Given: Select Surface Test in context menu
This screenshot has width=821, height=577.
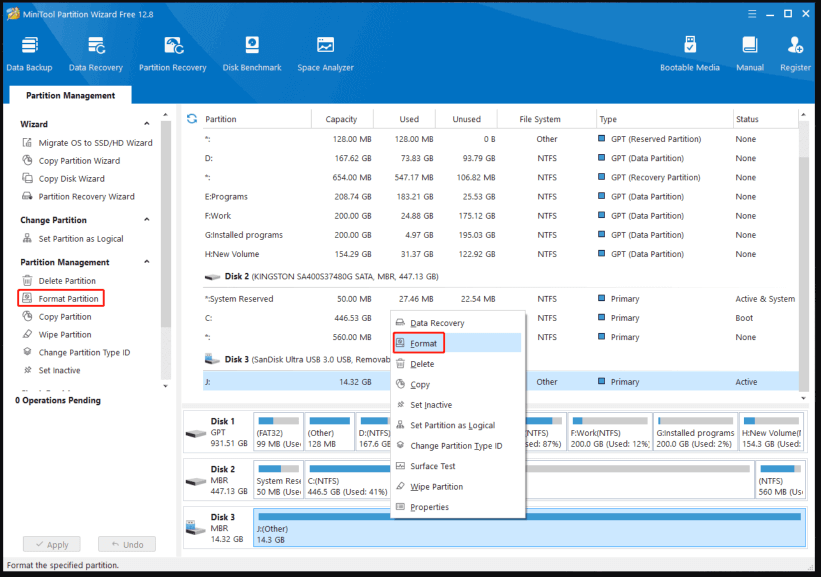Looking at the screenshot, I should pos(432,466).
